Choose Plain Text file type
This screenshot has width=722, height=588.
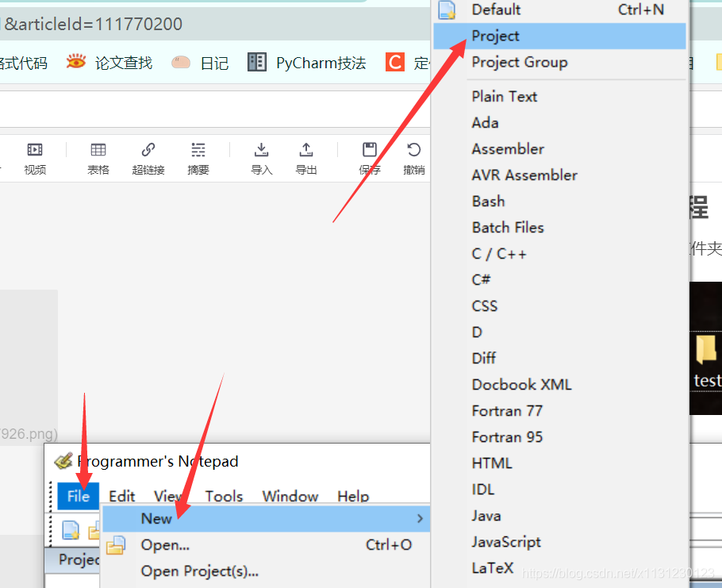559,96
